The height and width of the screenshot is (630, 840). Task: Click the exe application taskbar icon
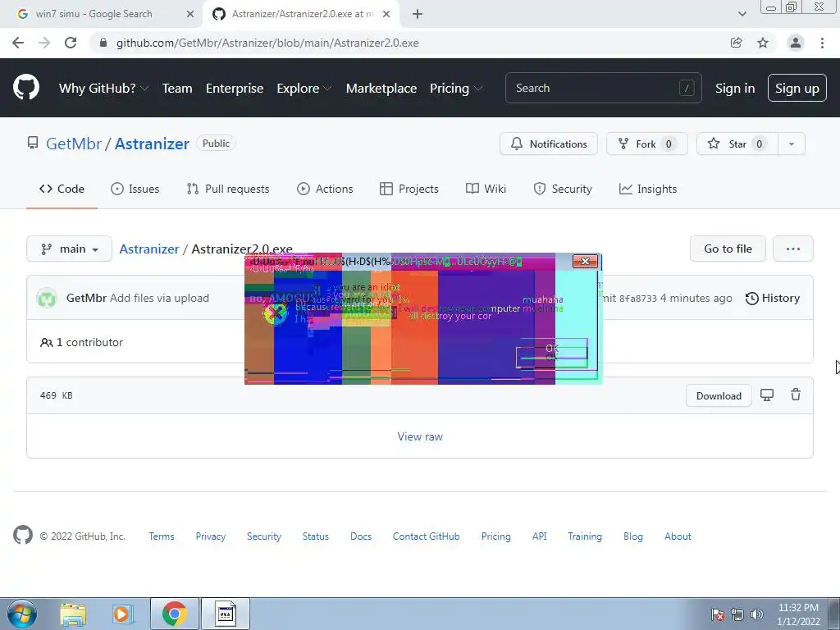226,614
